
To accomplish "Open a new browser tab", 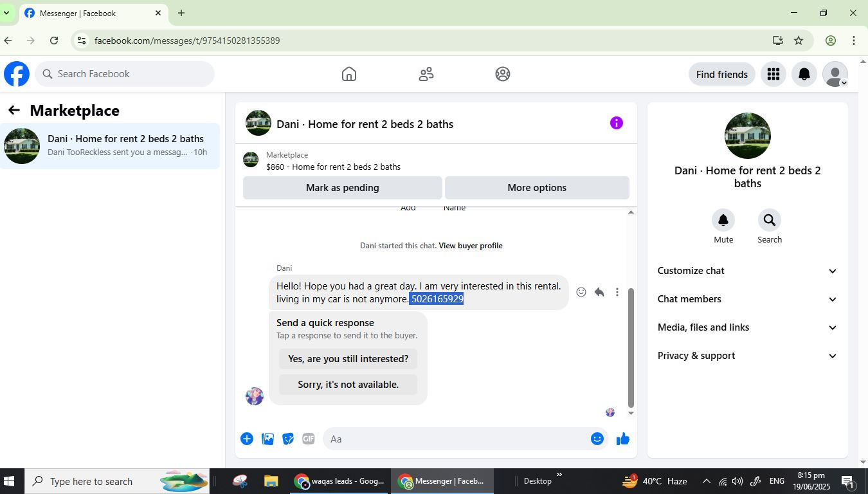I will click(181, 13).
